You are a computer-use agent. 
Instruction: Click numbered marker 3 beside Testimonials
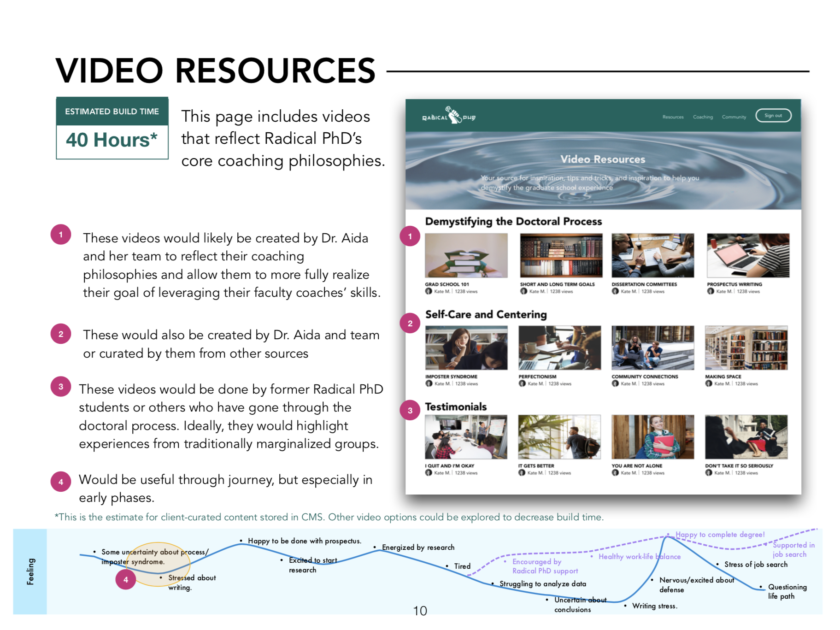[410, 410]
